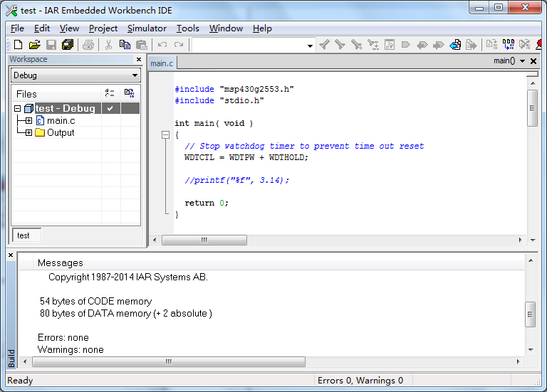Click the editor scroll-down arrow
The height and width of the screenshot is (392, 547).
coord(533,240)
